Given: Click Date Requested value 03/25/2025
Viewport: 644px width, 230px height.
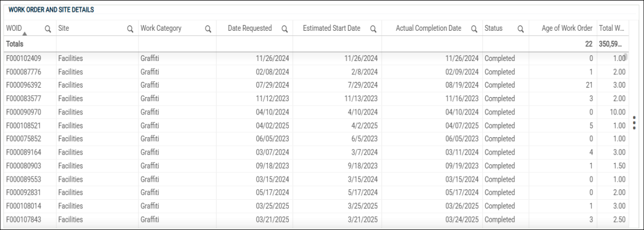Looking at the screenshot, I should pyautogui.click(x=273, y=206).
